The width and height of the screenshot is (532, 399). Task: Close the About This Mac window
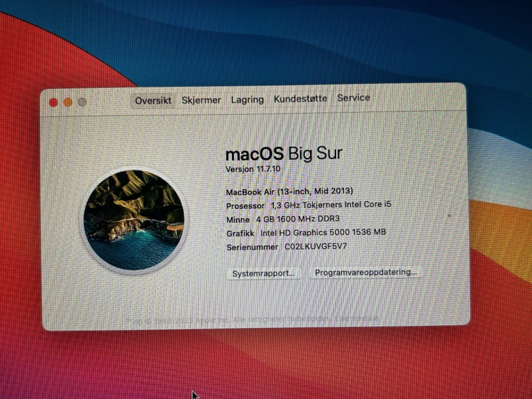[53, 103]
